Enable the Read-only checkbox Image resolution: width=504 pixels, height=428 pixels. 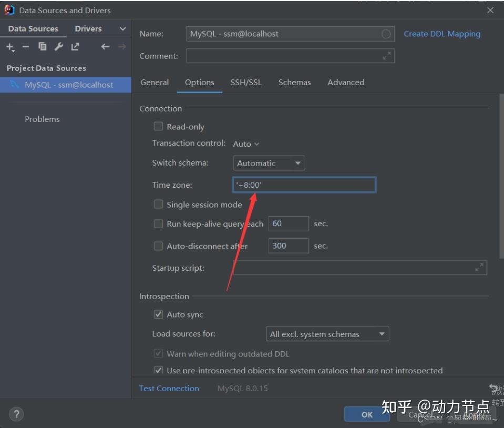coord(159,126)
